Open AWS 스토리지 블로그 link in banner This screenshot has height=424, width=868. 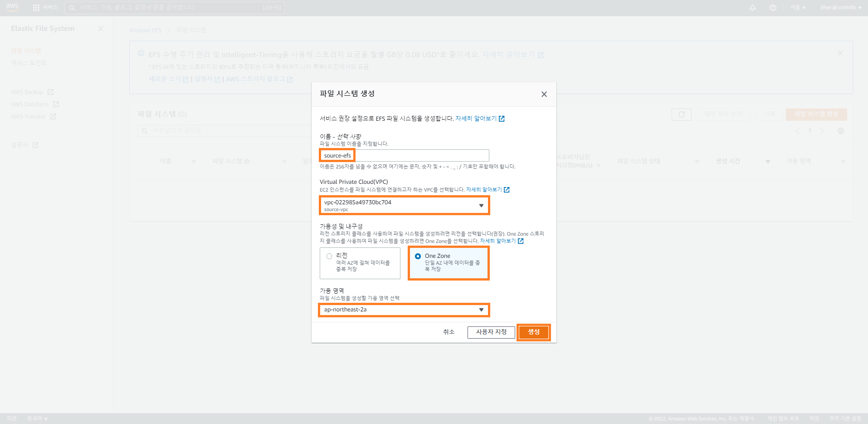pos(255,79)
